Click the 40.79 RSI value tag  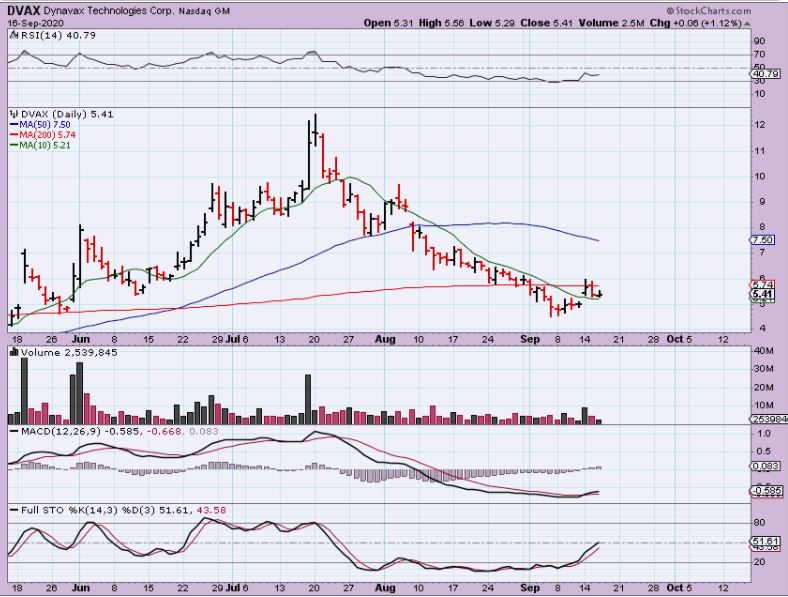765,73
